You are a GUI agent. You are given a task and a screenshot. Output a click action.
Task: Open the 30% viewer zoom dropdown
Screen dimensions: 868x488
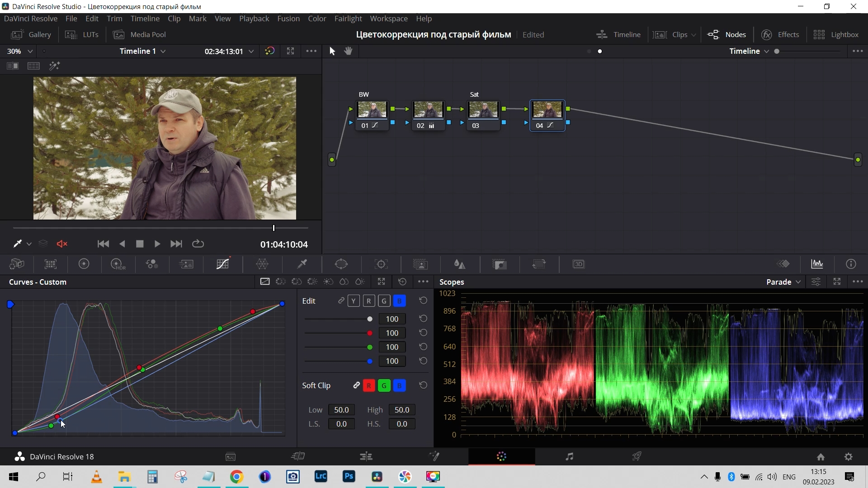click(x=20, y=51)
